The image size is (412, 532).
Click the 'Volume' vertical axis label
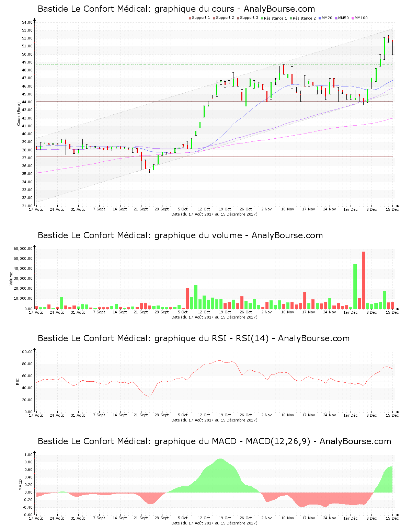click(x=11, y=279)
